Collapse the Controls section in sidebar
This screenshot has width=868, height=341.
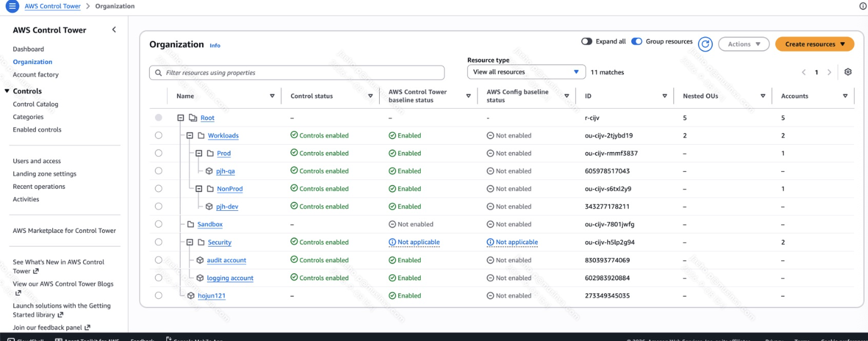[7, 91]
